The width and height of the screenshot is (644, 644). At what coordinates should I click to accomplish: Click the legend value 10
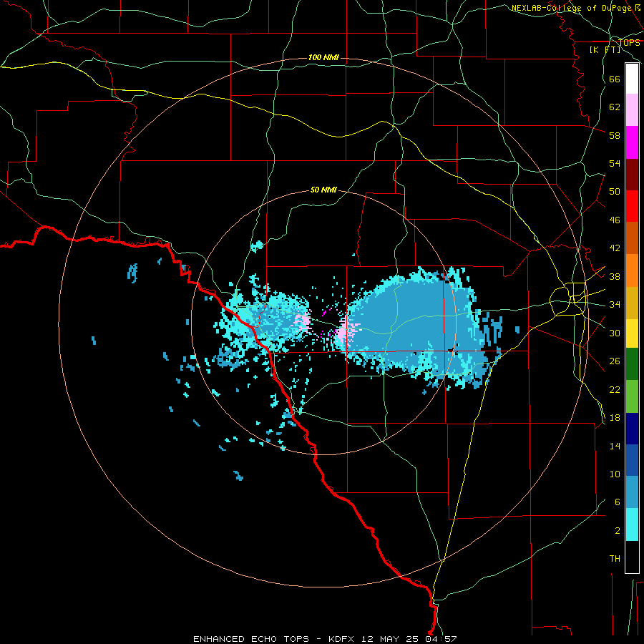pyautogui.click(x=615, y=474)
